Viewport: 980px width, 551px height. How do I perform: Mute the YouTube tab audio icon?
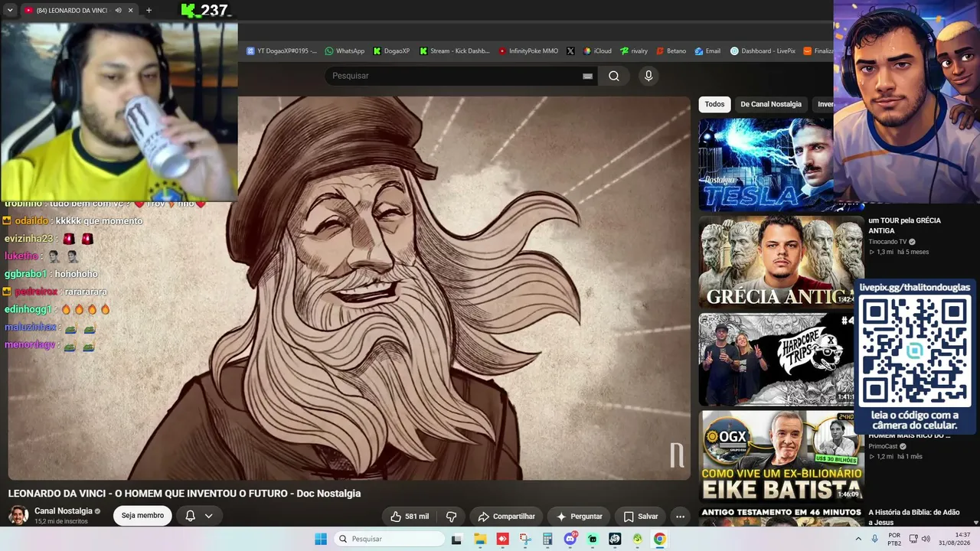coord(118,11)
